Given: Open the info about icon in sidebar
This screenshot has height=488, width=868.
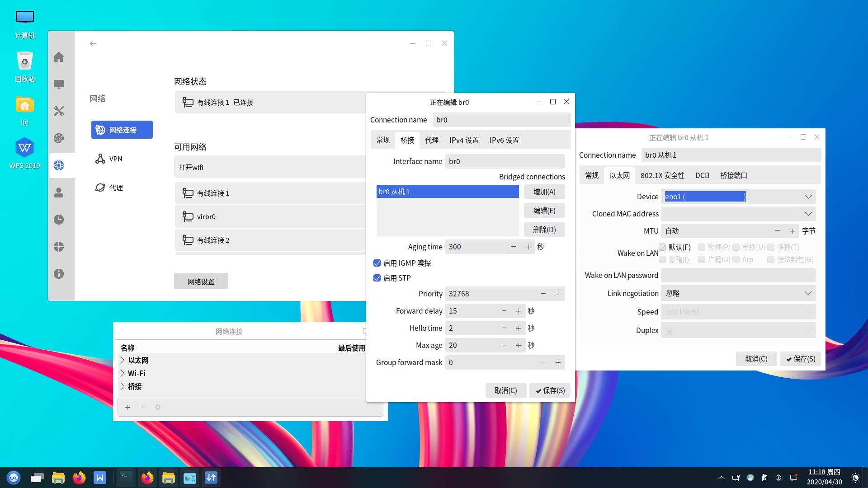Looking at the screenshot, I should point(59,274).
